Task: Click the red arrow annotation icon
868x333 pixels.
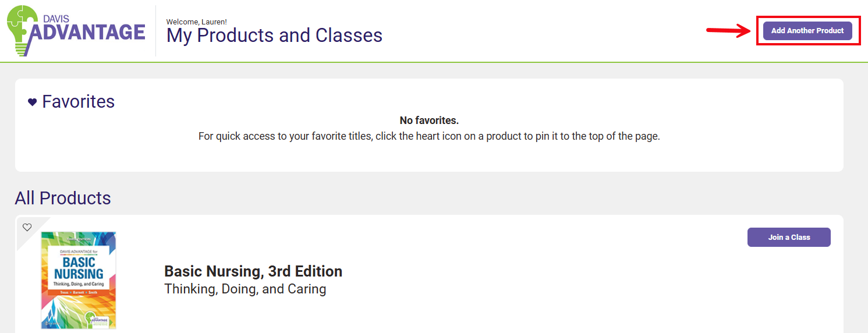Action: pyautogui.click(x=728, y=31)
